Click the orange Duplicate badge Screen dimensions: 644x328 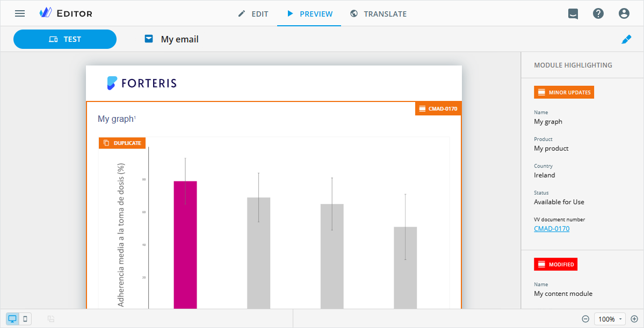(x=122, y=143)
